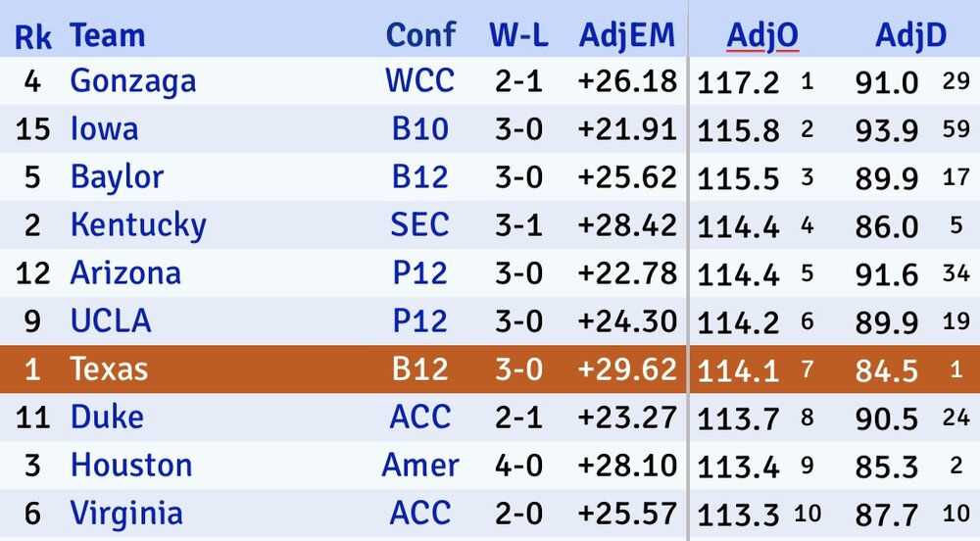Click the Baylor team link
Image resolution: width=980 pixels, height=541 pixels.
point(117,177)
